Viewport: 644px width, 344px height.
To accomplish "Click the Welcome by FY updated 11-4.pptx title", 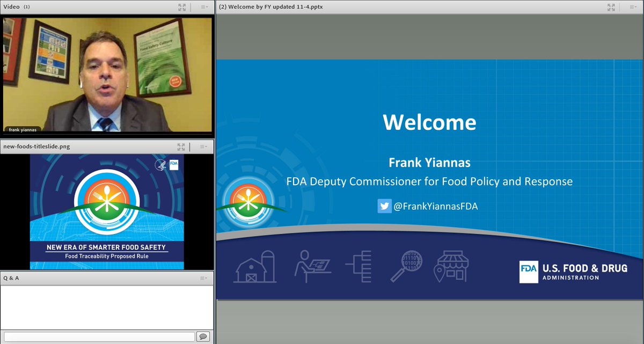I will (271, 7).
